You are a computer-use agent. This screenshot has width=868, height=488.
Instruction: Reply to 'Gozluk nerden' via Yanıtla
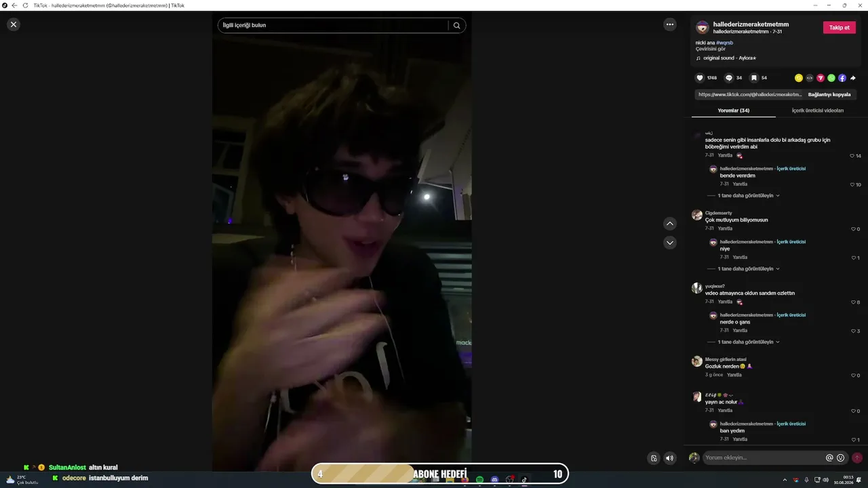coord(734,375)
